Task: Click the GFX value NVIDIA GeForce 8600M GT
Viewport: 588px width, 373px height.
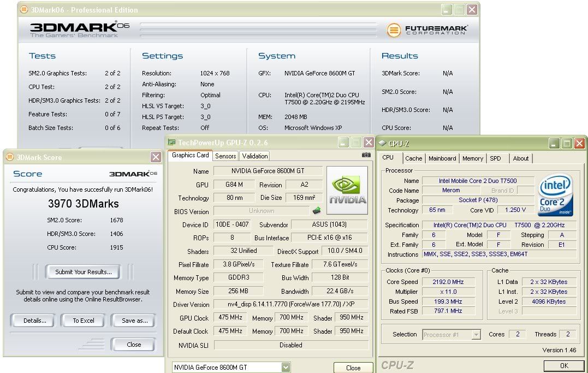Action: click(x=319, y=73)
